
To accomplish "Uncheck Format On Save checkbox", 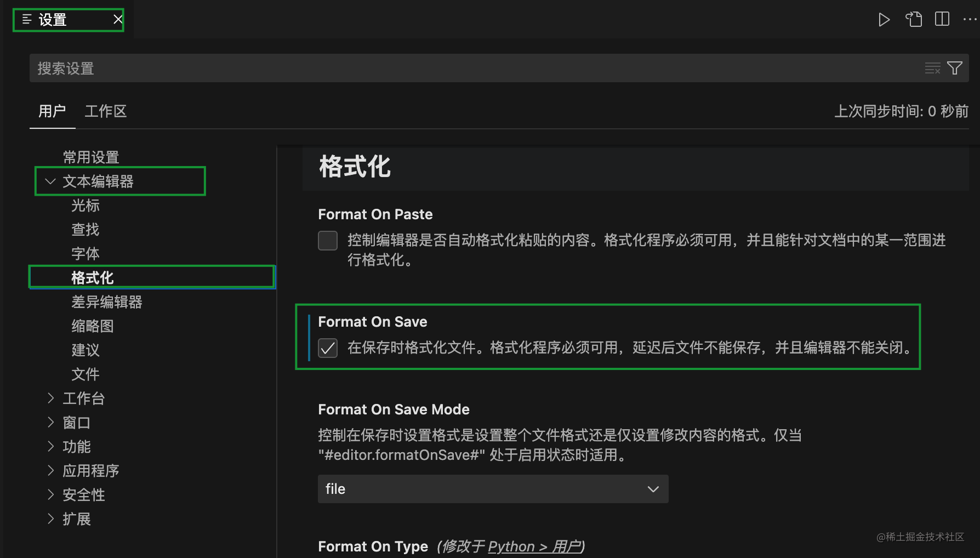I will [x=328, y=348].
